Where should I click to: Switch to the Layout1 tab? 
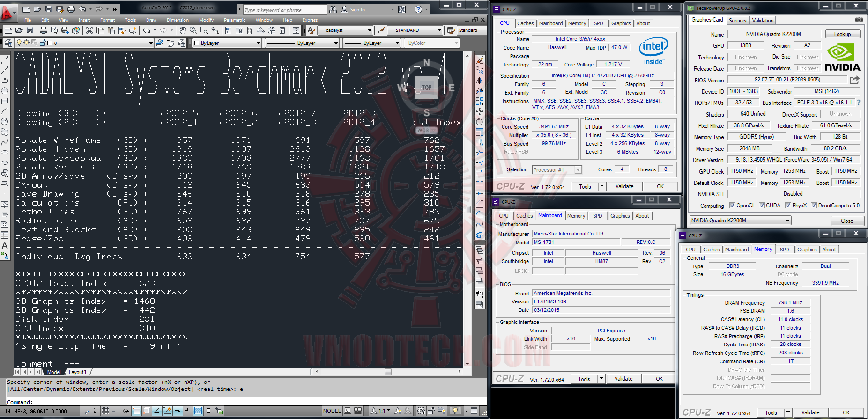click(x=77, y=372)
